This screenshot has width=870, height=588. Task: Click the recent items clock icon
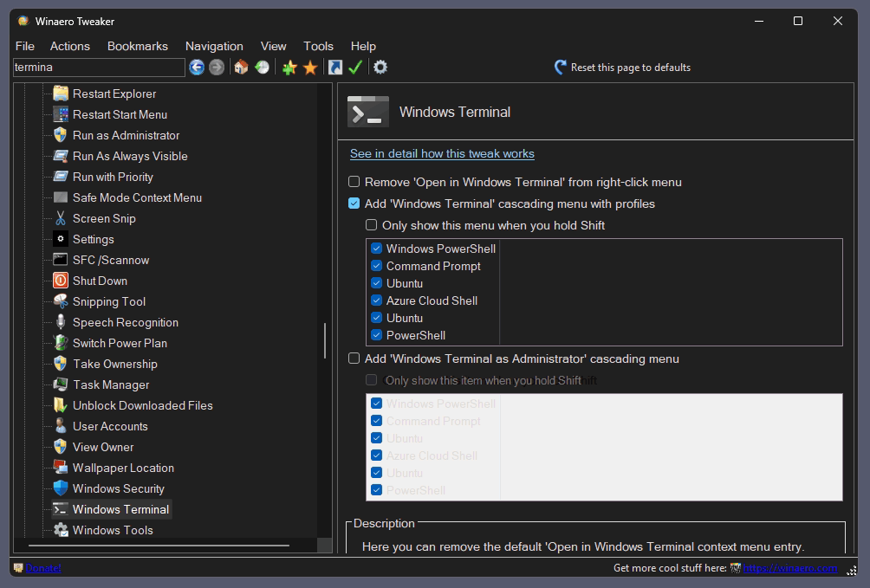click(x=262, y=68)
